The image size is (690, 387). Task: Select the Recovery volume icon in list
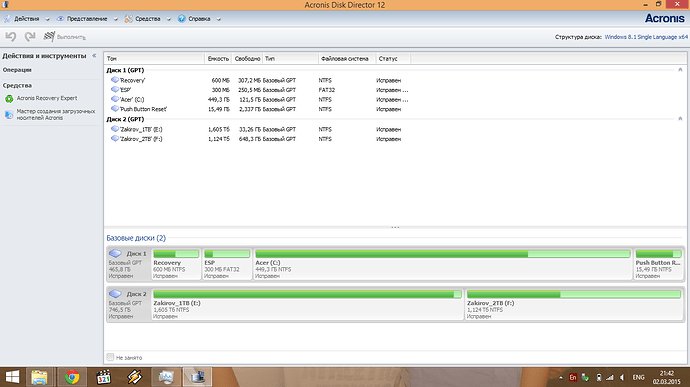click(115, 80)
